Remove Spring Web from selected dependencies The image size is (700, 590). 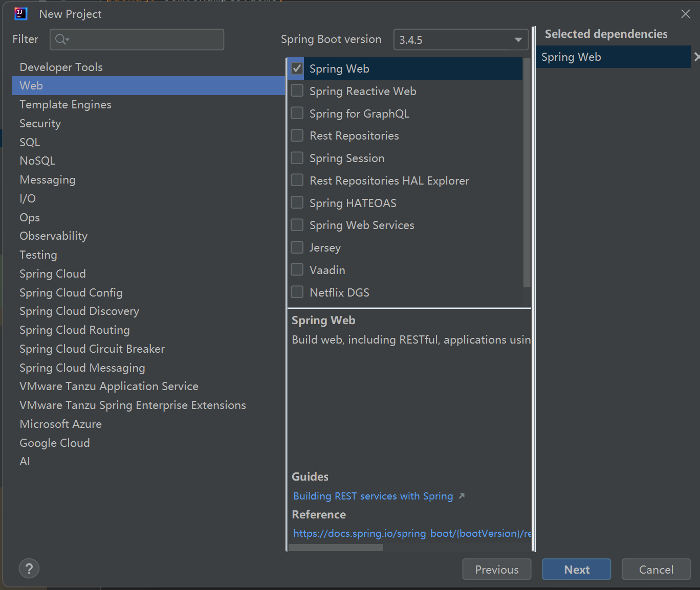(696, 57)
